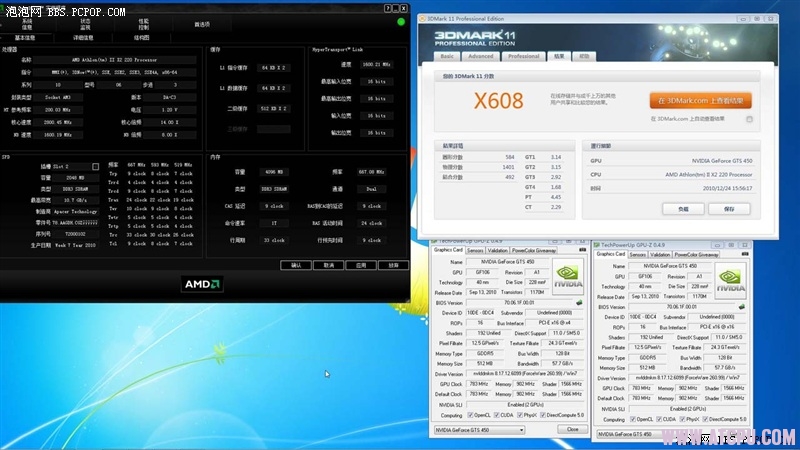Switch to Basic tab in 3DMark 11
The image size is (800, 450).
tap(447, 56)
